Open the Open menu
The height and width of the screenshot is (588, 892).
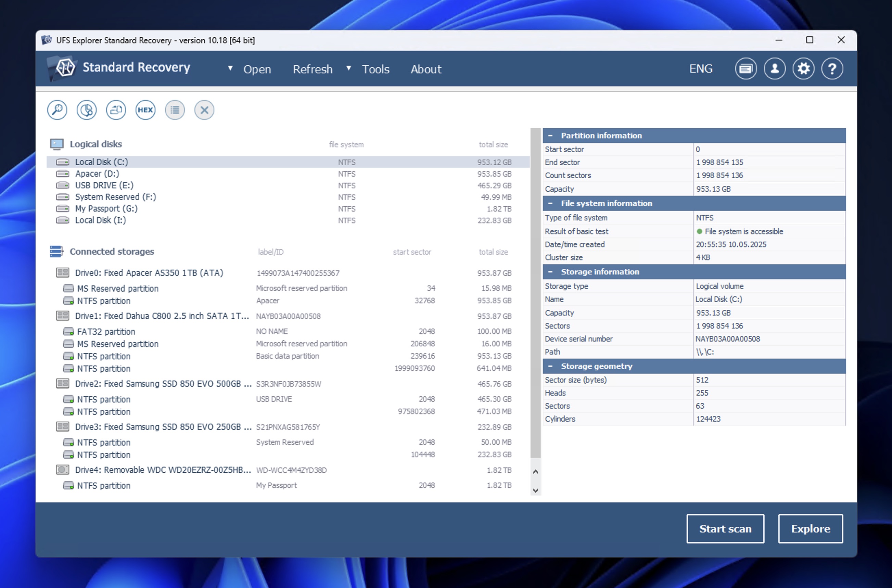[257, 69]
